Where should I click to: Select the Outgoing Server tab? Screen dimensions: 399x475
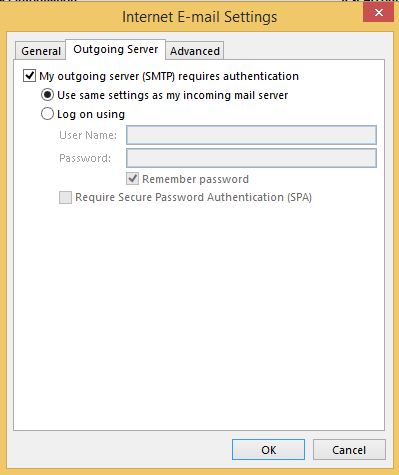coord(116,49)
